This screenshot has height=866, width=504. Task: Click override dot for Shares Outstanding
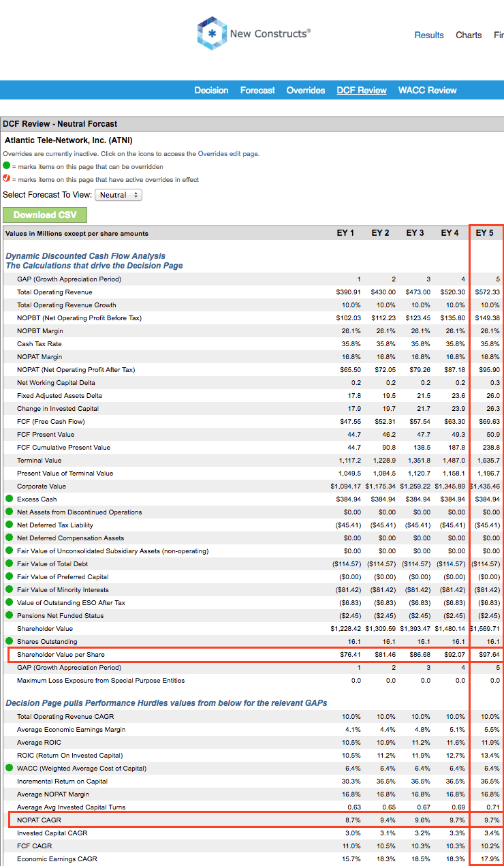pyautogui.click(x=9, y=641)
